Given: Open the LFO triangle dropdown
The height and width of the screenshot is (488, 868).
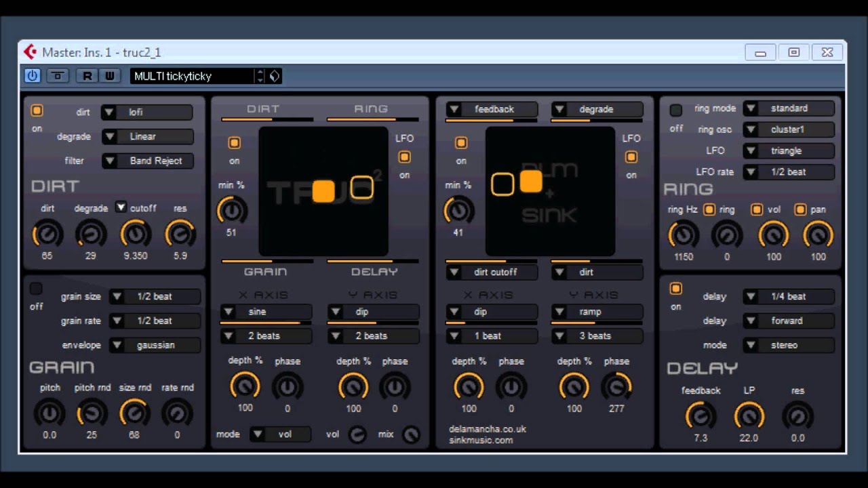Looking at the screenshot, I should (x=789, y=151).
